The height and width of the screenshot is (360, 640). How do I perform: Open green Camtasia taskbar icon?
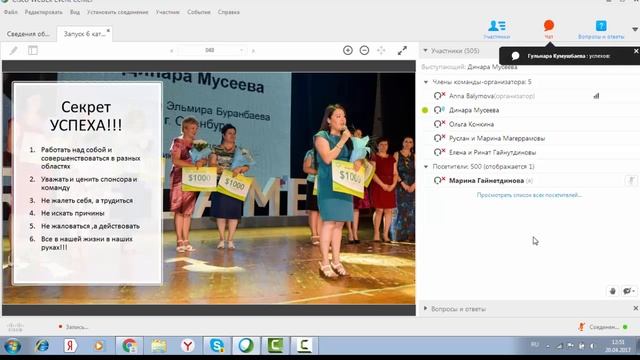tap(276, 346)
